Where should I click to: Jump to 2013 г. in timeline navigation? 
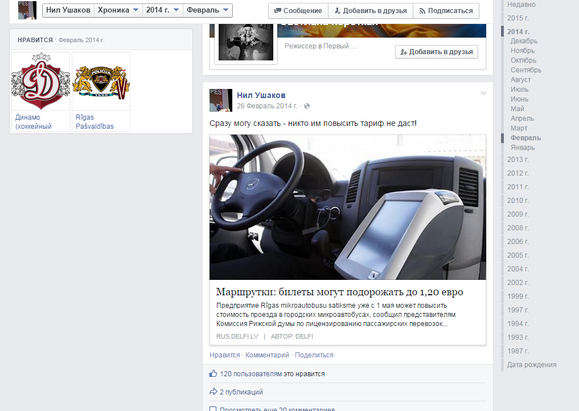518,160
